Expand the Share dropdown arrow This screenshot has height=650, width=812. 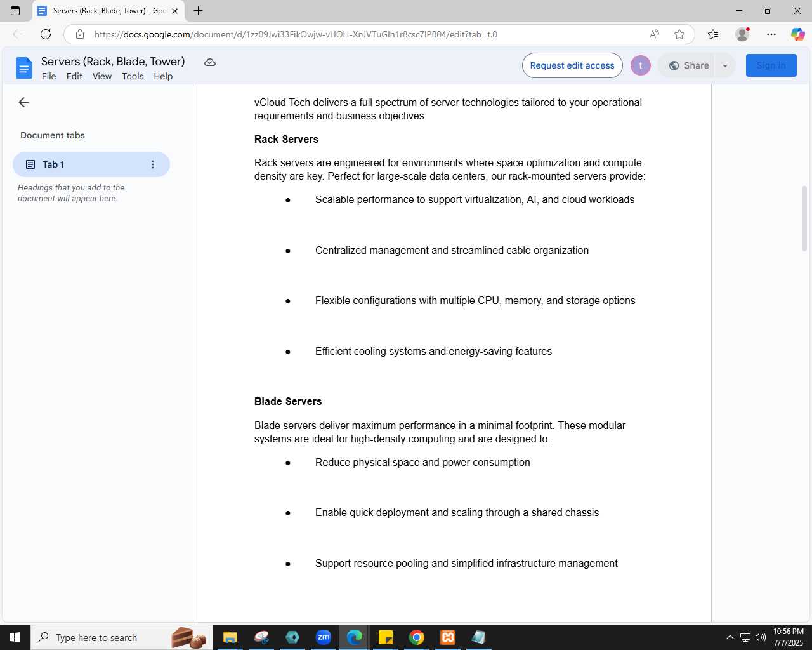(725, 65)
